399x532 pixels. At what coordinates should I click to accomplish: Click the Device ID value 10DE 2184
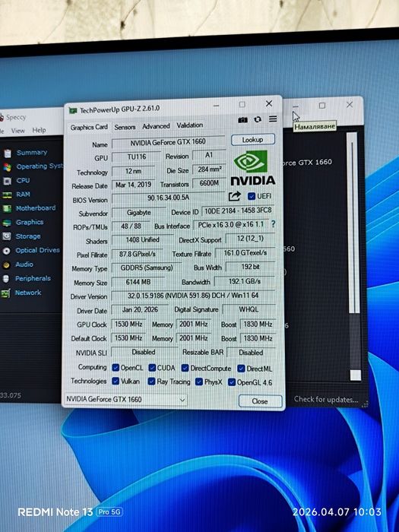[x=238, y=211]
